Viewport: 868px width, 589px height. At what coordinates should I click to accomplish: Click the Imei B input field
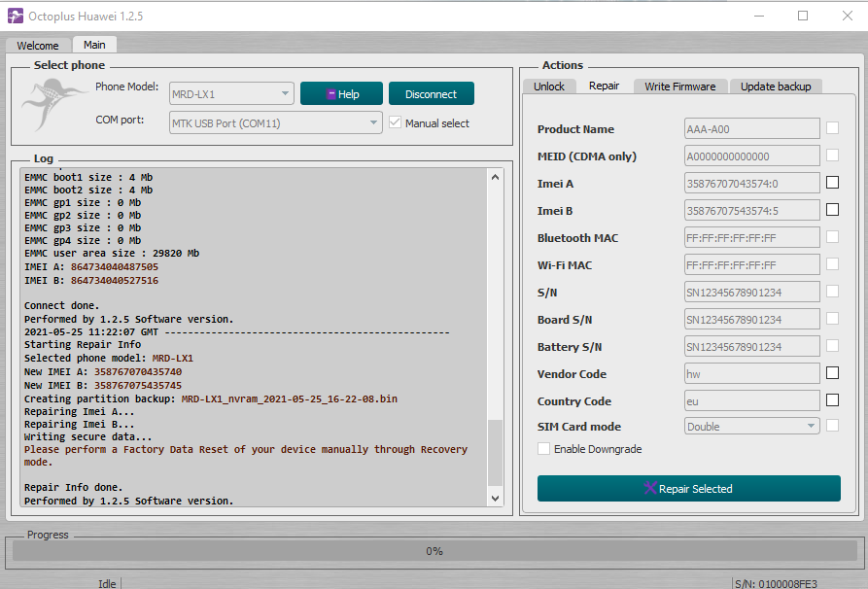tap(752, 210)
